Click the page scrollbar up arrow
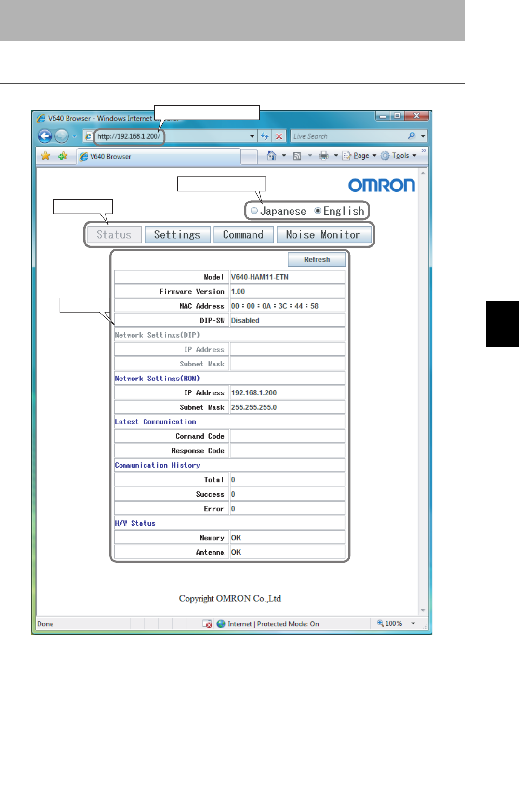 point(423,172)
